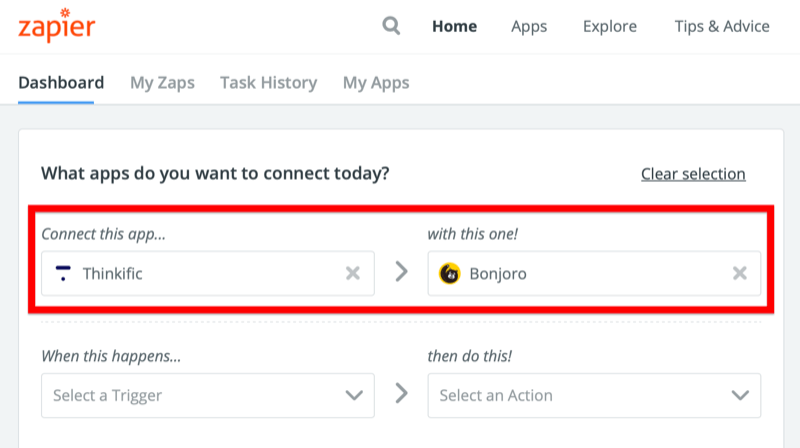Open the Task History tab
The width and height of the screenshot is (800, 448).
pyautogui.click(x=268, y=83)
